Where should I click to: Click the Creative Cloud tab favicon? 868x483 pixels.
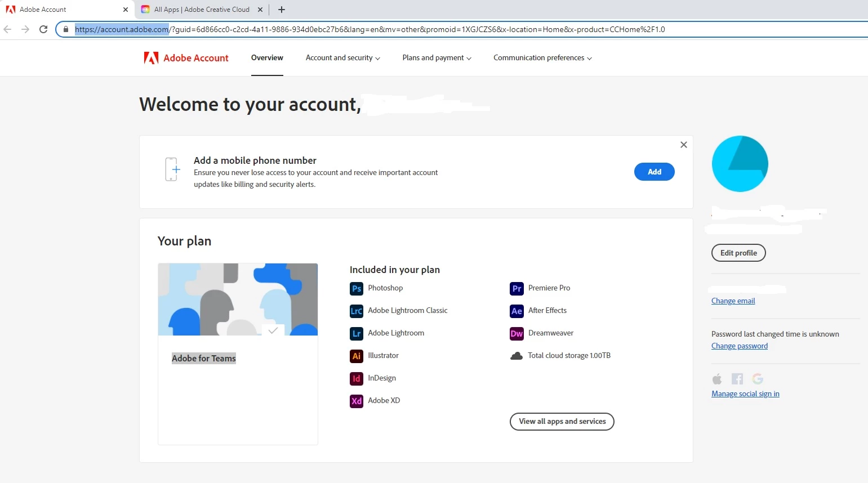pyautogui.click(x=145, y=10)
